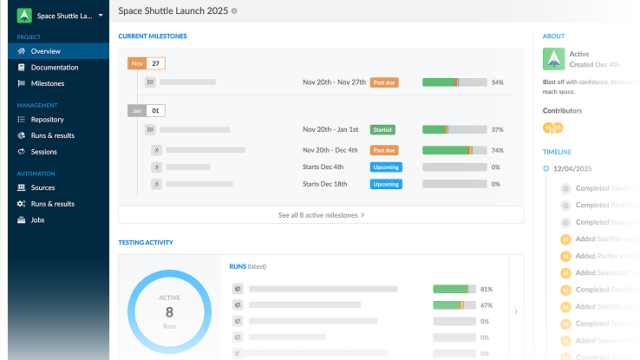Click the icon of the 81% run row
This screenshot has width=640, height=360.
click(238, 289)
